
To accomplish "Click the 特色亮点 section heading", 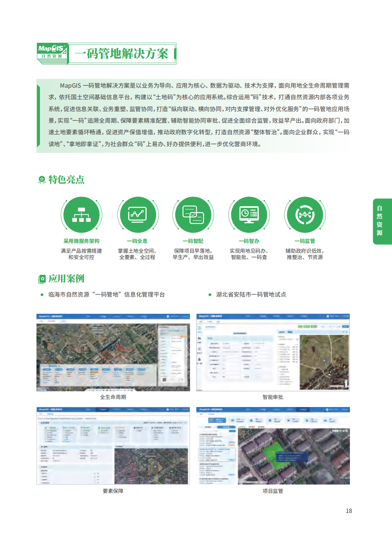I will click(x=66, y=180).
